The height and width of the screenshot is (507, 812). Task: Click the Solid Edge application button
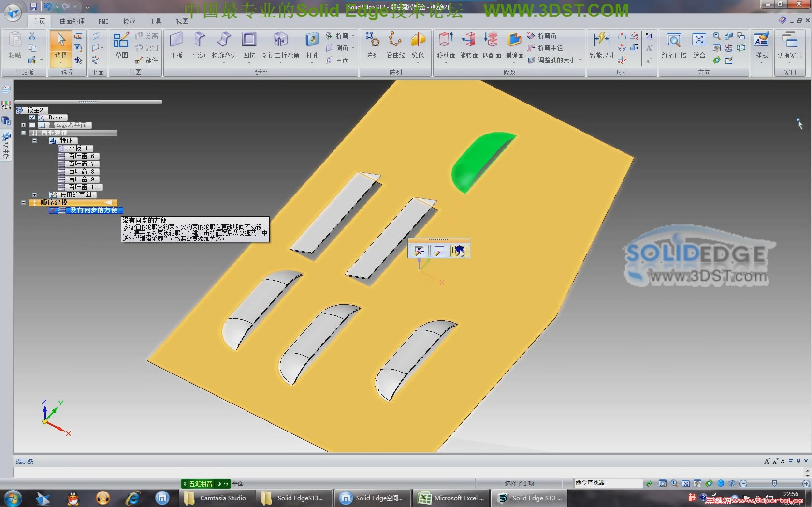coord(13,12)
